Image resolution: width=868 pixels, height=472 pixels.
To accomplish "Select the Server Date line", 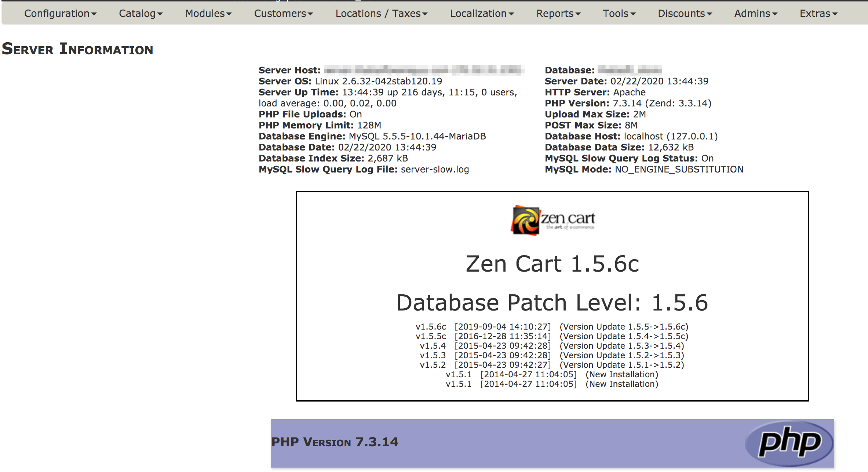I will [x=627, y=81].
